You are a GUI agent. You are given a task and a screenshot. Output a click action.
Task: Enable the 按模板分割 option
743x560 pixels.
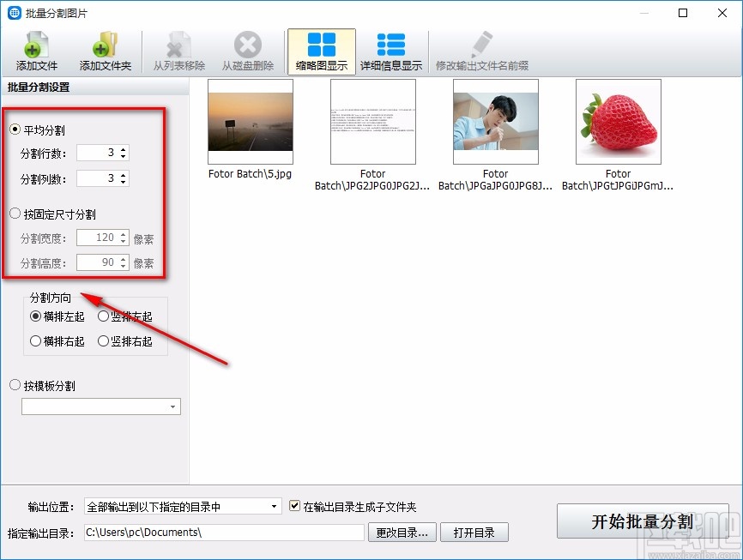[x=15, y=385]
